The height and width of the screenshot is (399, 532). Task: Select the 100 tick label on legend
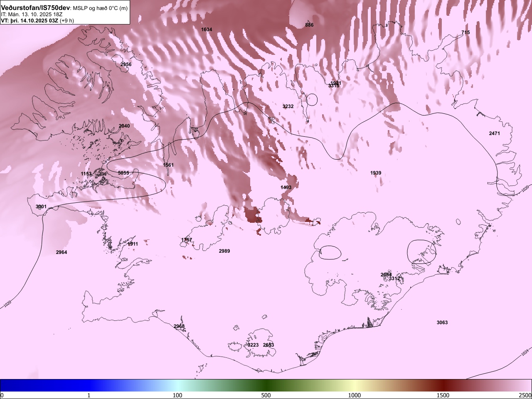(177, 395)
